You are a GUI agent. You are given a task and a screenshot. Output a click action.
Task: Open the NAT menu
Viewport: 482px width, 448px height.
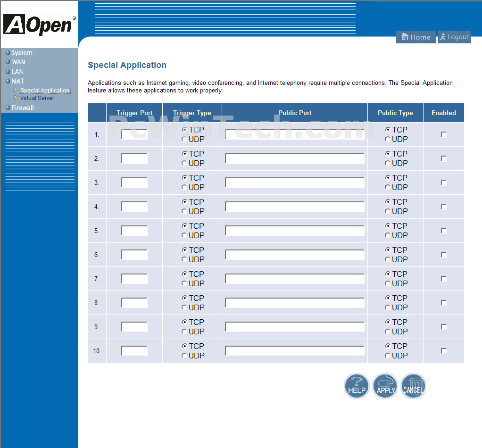(x=18, y=82)
